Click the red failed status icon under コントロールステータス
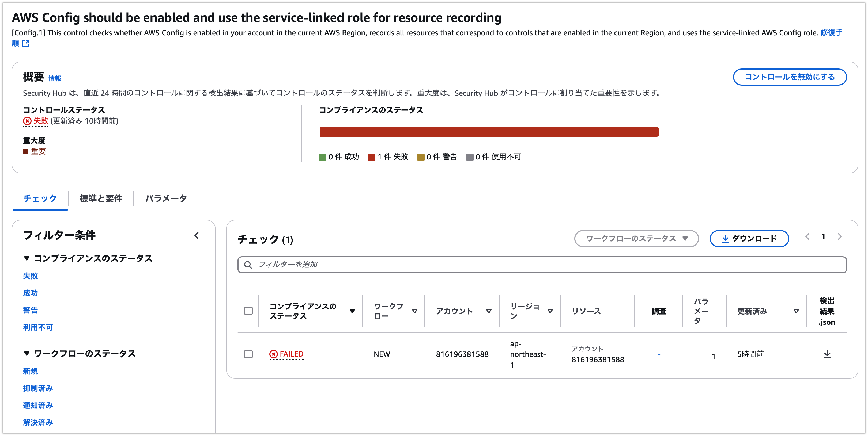868x436 pixels. (27, 121)
